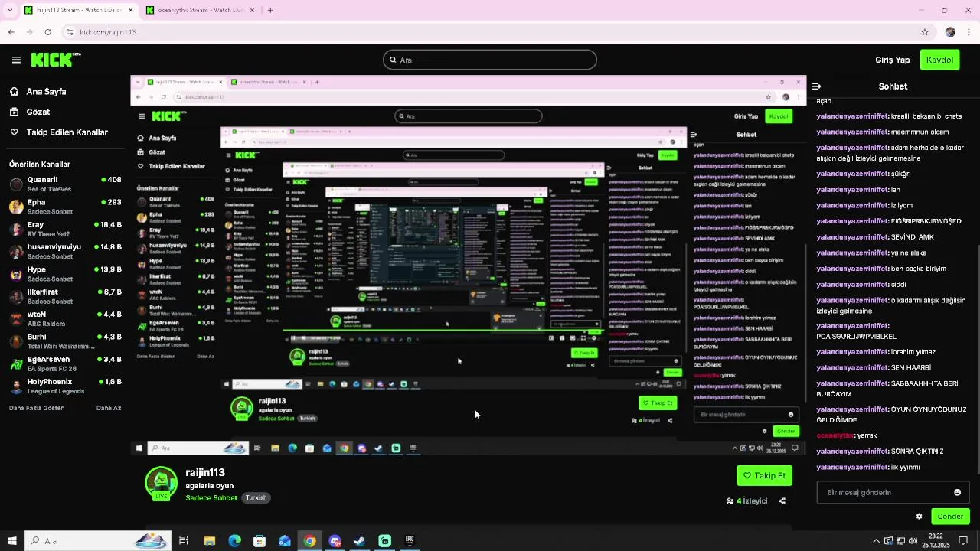The image size is (980, 551).
Task: Click the green Kaydol button
Action: click(939, 60)
